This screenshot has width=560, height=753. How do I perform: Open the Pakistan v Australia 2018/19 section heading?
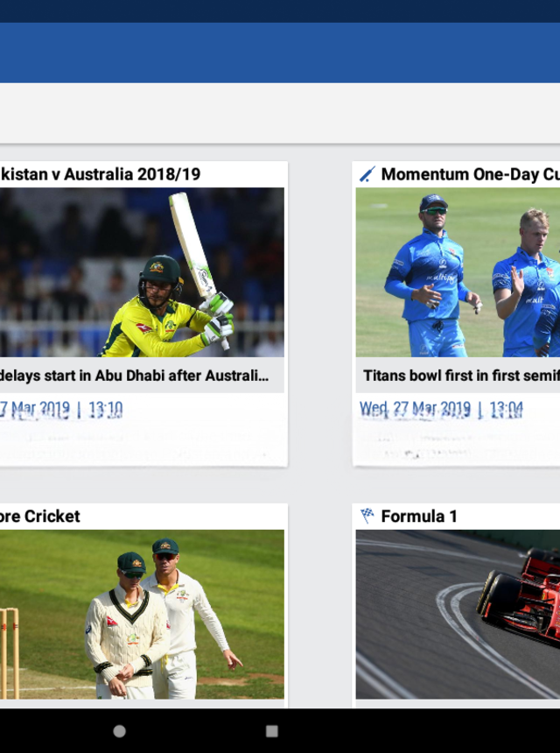(x=101, y=174)
